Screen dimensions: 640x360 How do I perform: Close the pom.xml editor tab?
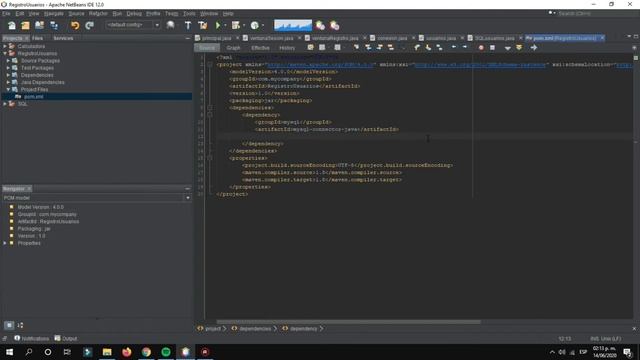click(x=602, y=38)
